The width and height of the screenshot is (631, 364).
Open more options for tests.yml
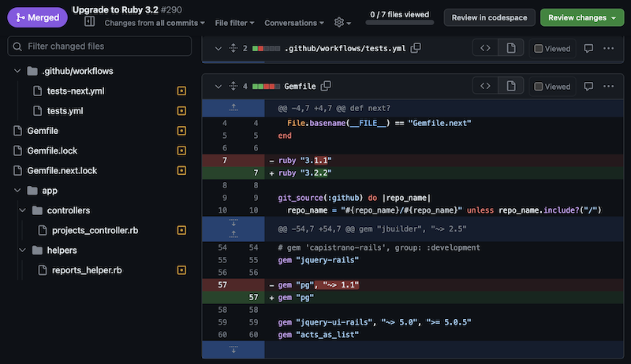coord(608,49)
